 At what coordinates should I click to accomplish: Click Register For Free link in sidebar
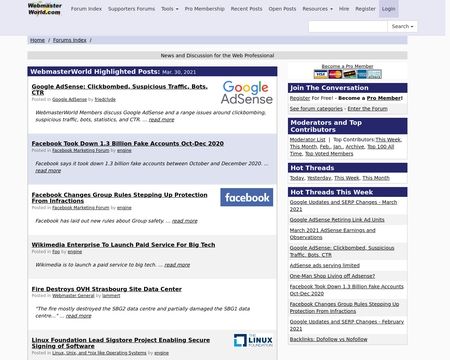[x=300, y=98]
